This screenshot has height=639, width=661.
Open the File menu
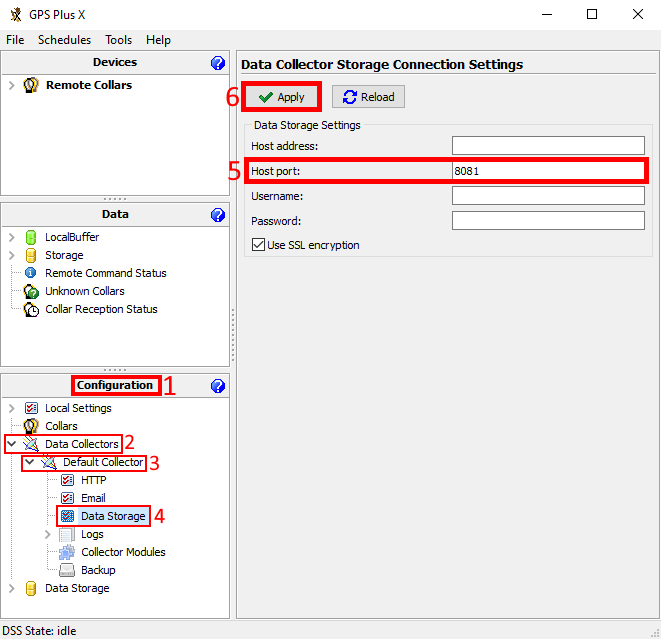click(15, 40)
